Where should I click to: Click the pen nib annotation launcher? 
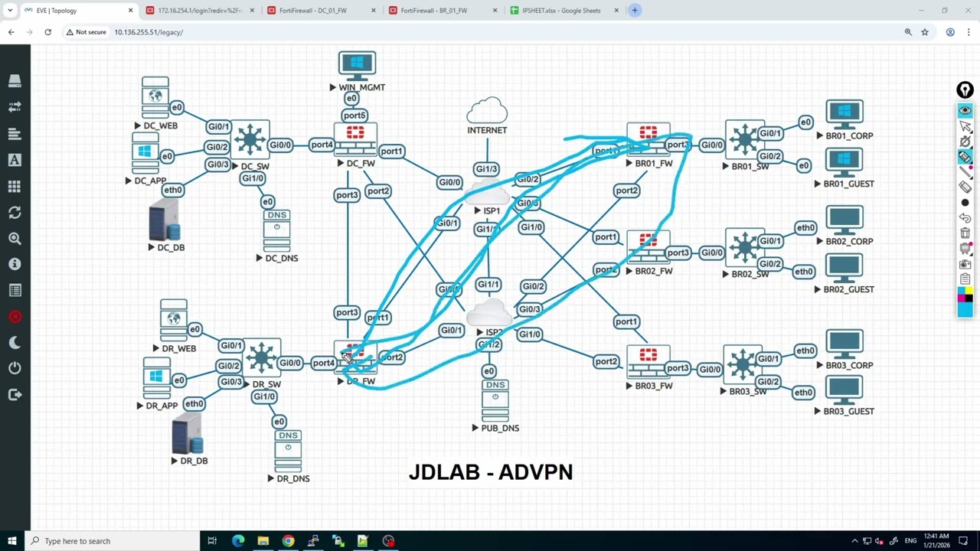pos(965,90)
